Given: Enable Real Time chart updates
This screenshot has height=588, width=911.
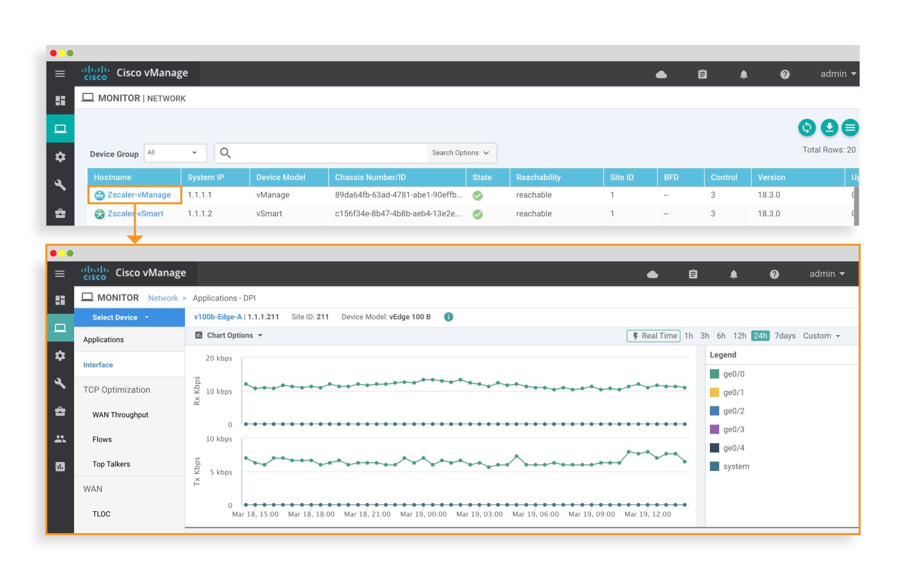Looking at the screenshot, I should 653,336.
